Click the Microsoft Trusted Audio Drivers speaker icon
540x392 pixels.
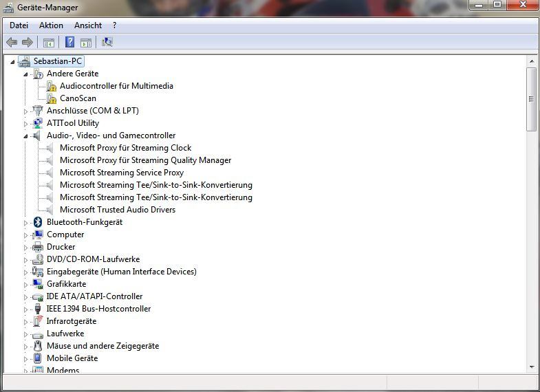tap(50, 210)
